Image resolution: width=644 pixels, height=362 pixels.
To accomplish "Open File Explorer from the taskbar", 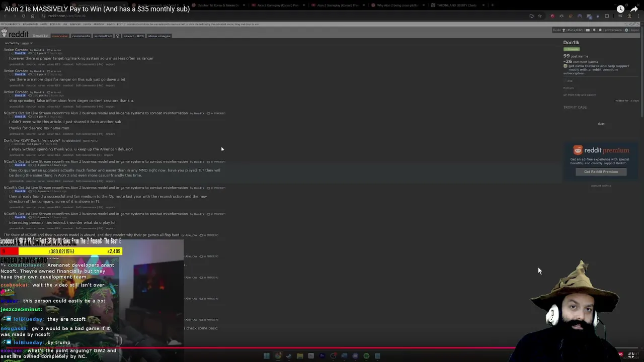I will tap(300, 356).
